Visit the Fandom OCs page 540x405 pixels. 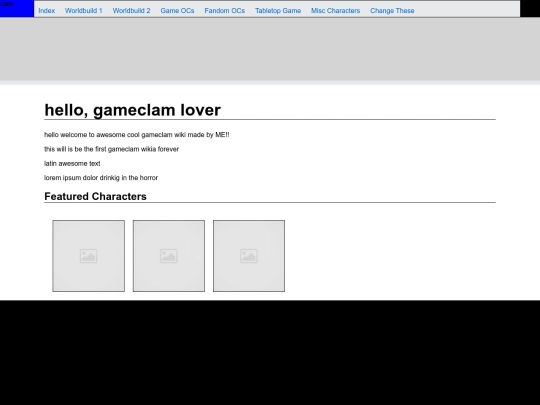click(x=225, y=11)
